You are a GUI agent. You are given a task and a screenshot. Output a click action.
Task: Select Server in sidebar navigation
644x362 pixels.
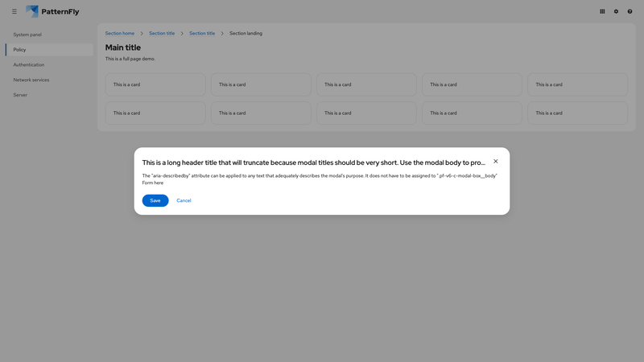click(49, 95)
